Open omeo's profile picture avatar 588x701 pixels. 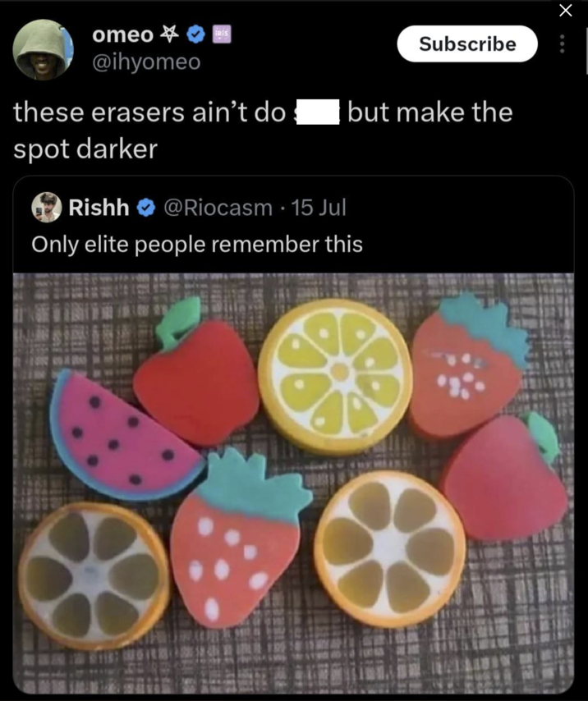click(43, 49)
